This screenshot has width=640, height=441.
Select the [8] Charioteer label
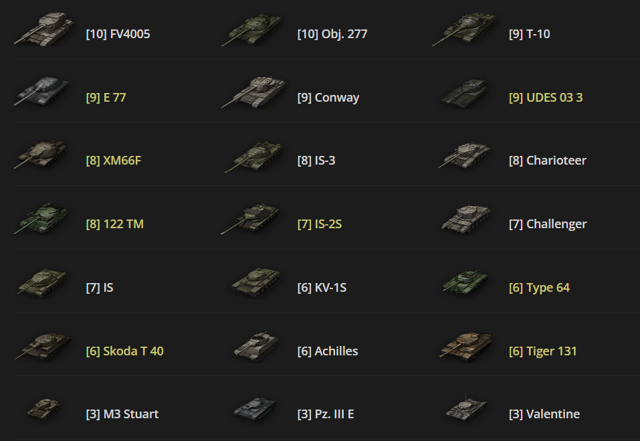pos(547,160)
